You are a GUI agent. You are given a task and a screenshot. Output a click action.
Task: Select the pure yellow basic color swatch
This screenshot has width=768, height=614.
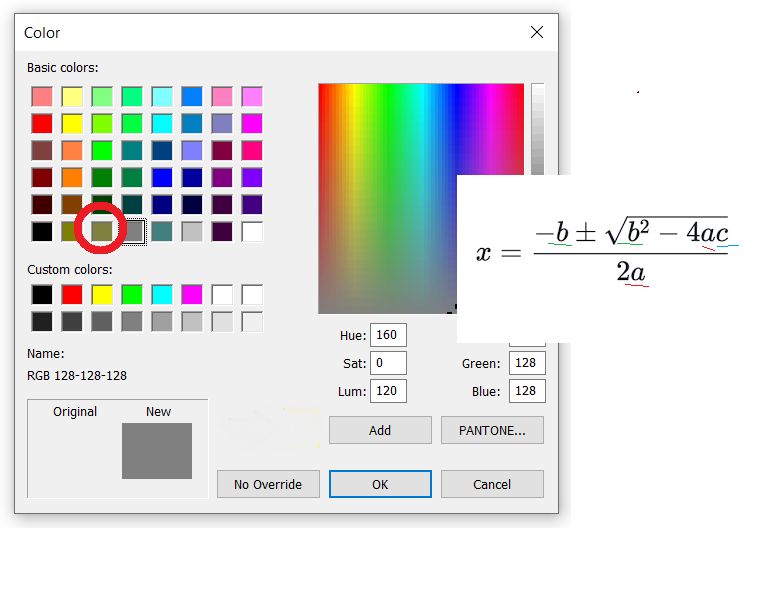[72, 123]
